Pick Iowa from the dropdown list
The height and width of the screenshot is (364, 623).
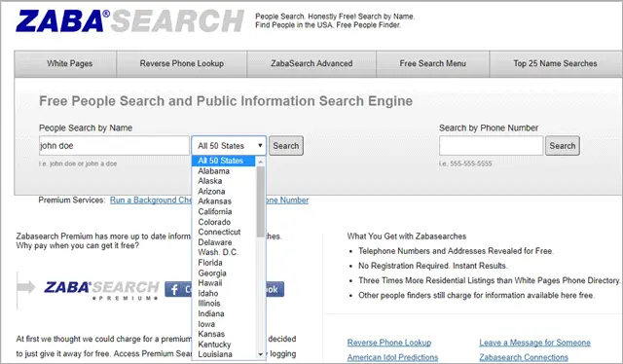tap(224, 324)
